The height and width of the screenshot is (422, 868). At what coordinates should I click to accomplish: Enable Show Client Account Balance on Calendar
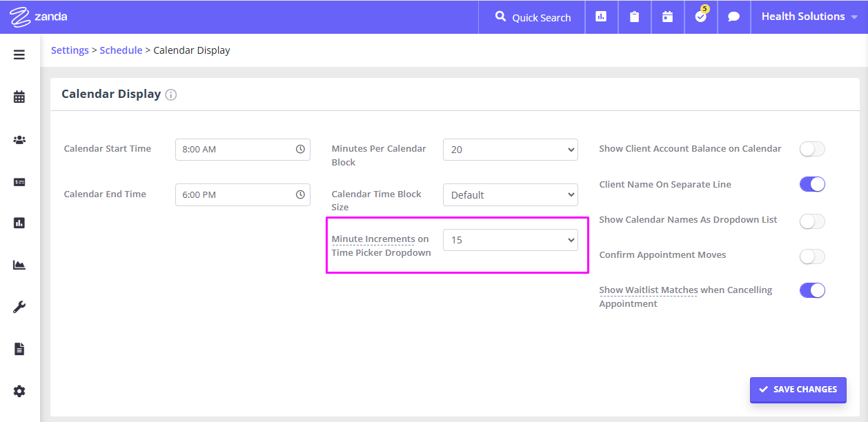click(812, 149)
